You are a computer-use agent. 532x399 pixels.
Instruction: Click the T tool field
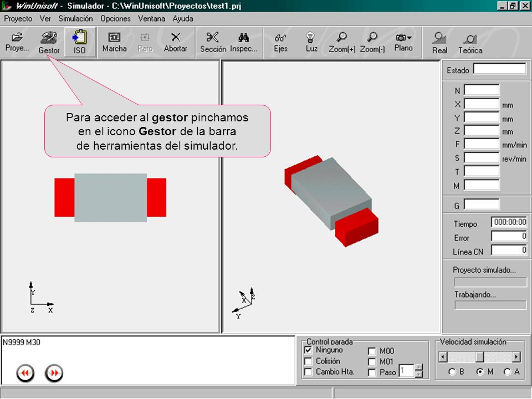482,171
